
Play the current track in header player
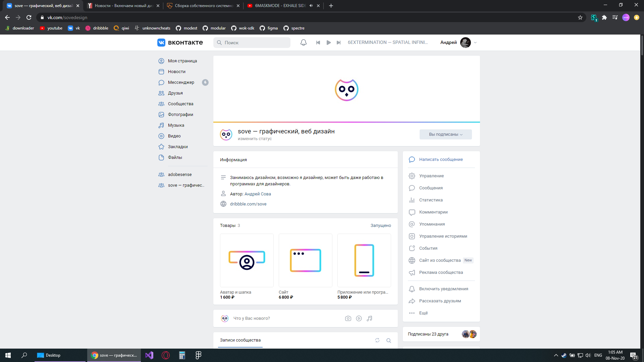329,43
